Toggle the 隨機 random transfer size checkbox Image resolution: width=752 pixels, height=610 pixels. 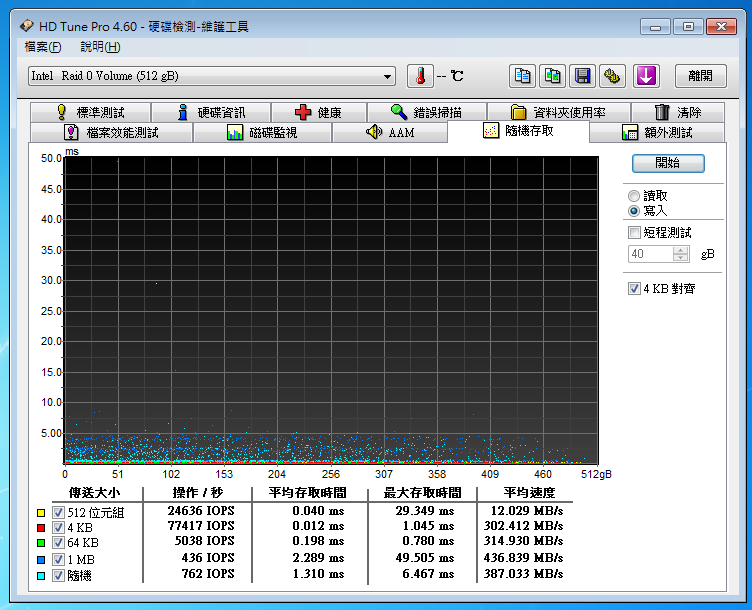(59, 575)
